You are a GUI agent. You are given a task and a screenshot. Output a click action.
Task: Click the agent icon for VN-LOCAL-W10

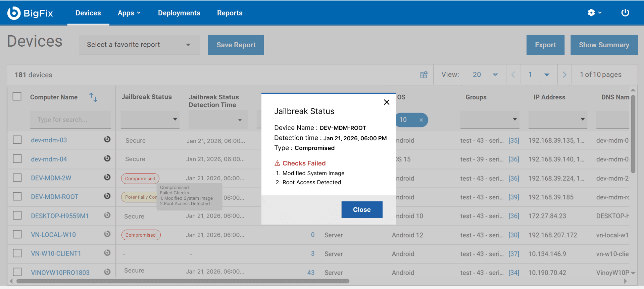(107, 234)
